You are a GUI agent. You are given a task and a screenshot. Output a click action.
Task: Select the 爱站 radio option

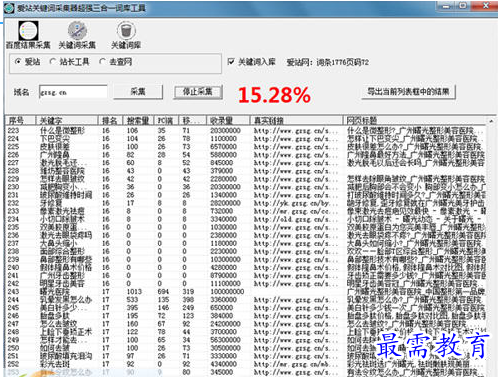pyautogui.click(x=27, y=62)
